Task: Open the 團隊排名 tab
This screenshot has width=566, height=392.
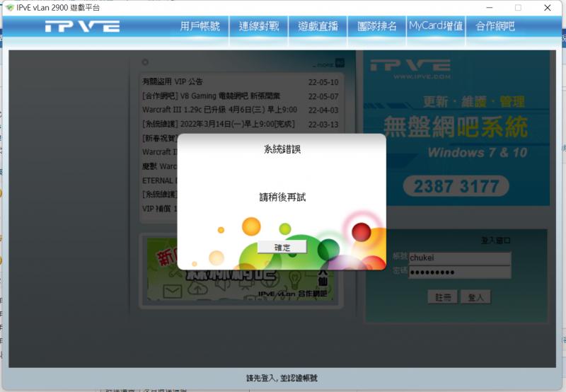Action: click(x=377, y=26)
